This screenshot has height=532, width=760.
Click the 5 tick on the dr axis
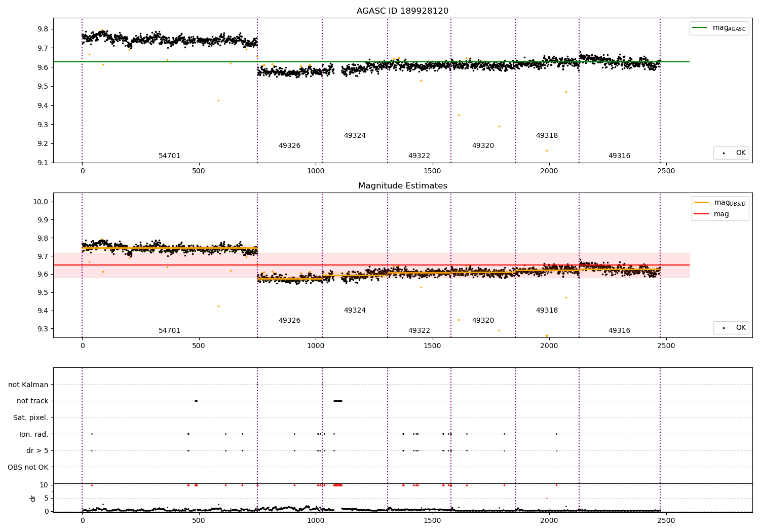pos(46,498)
